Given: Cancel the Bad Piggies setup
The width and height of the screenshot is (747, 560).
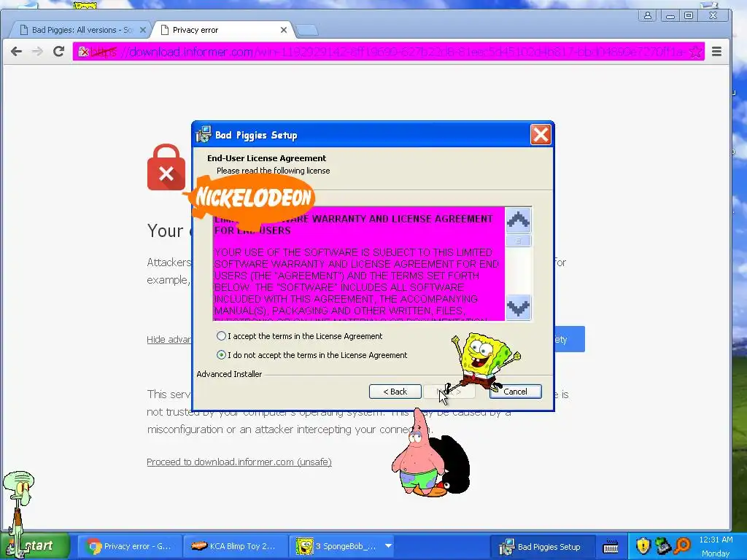Looking at the screenshot, I should tap(515, 392).
